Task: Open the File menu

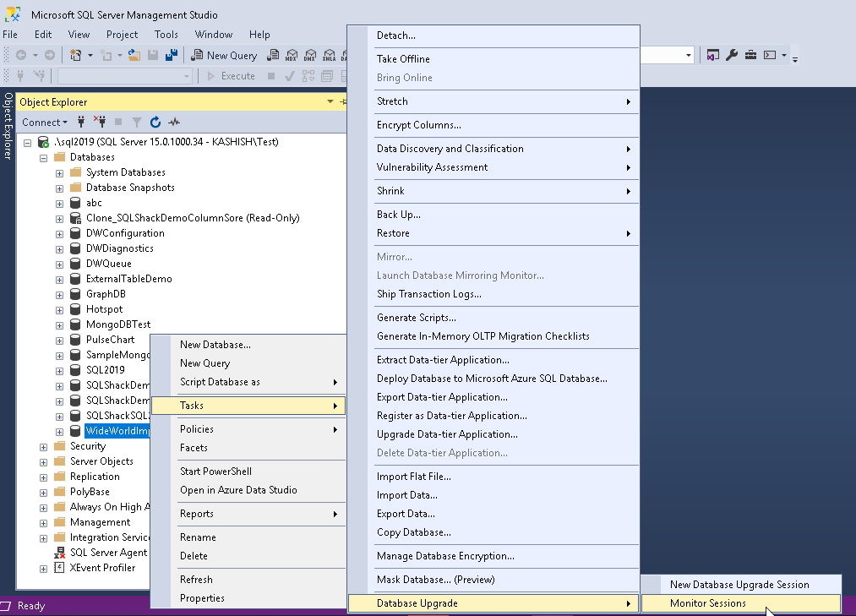Action: 10,35
